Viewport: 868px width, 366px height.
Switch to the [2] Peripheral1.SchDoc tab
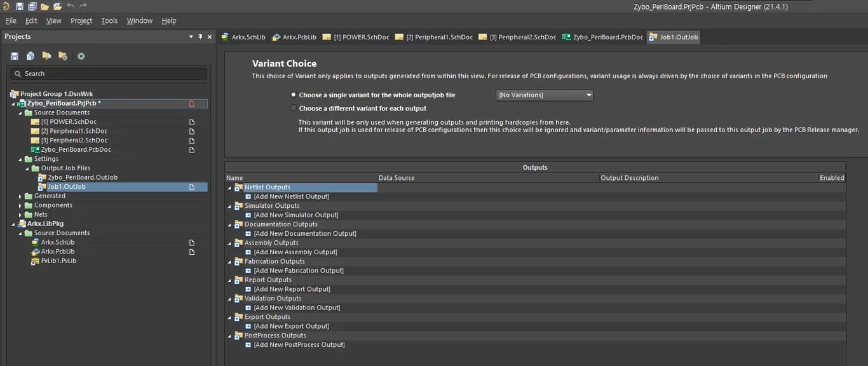(434, 37)
